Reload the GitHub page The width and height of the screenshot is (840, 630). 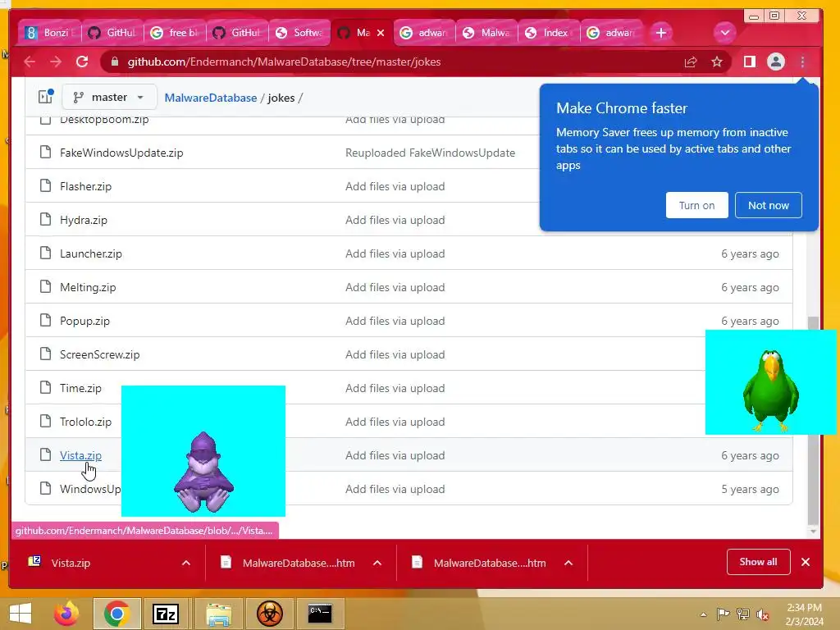pos(82,62)
